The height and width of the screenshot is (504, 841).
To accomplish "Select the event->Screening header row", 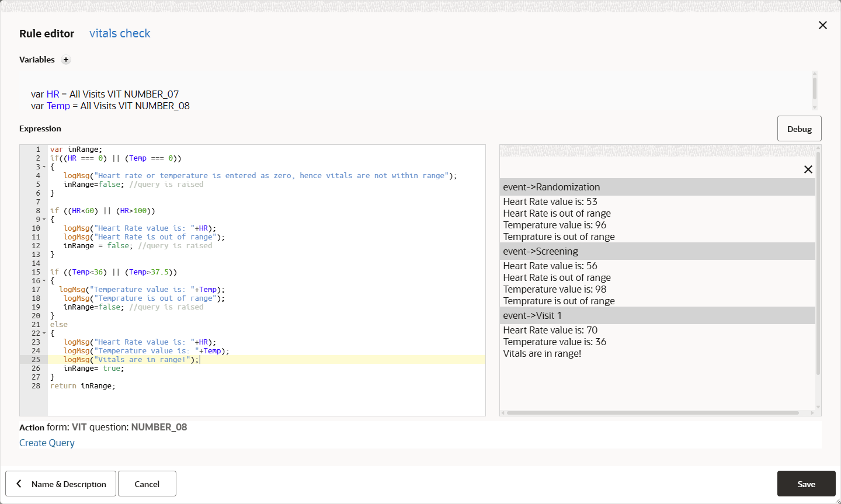I will pos(657,251).
